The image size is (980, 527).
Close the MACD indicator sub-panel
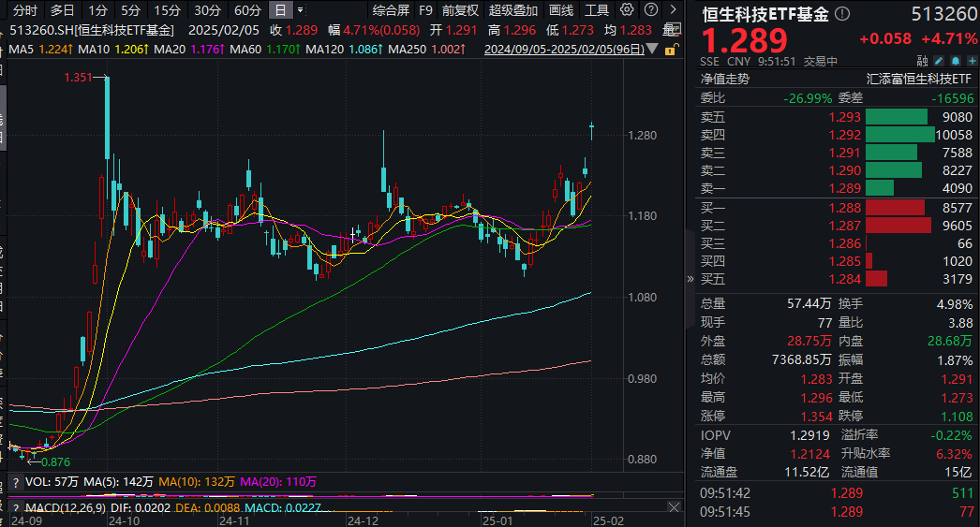click(x=674, y=507)
